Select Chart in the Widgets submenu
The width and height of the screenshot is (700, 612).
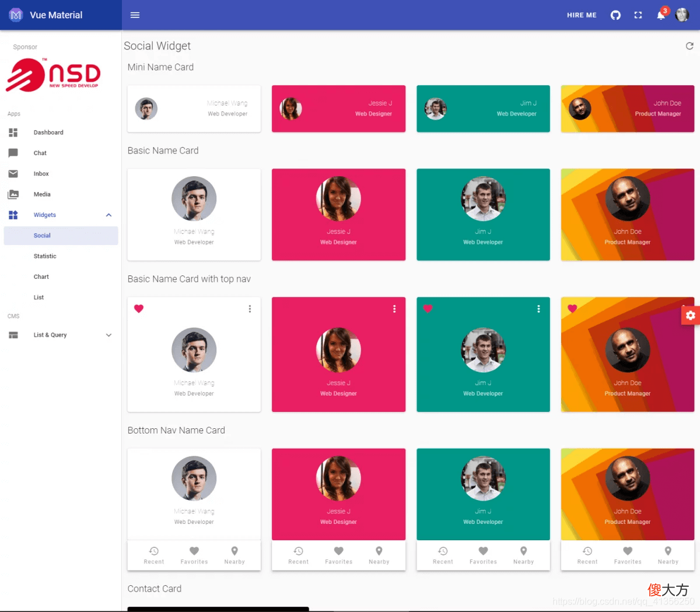point(61,277)
